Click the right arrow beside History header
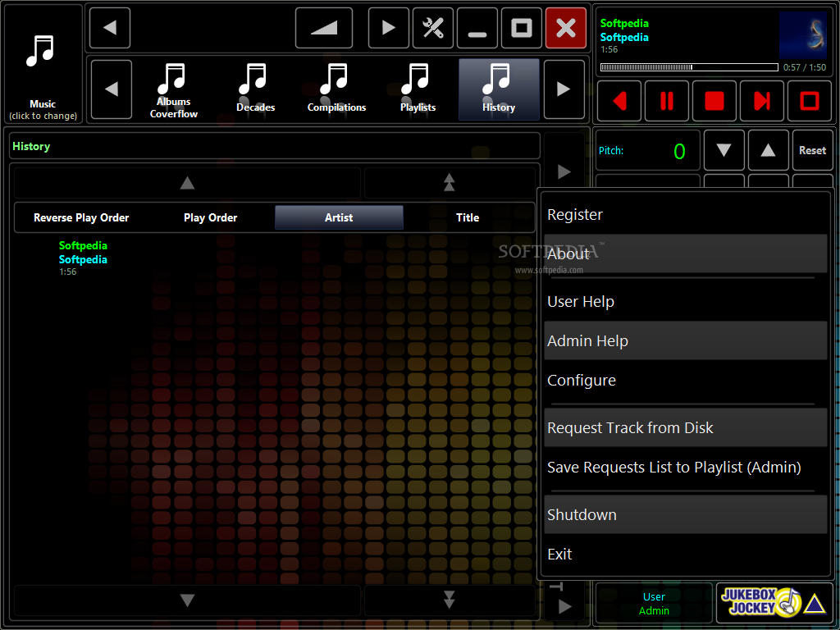The height and width of the screenshot is (630, 840). pyautogui.click(x=564, y=172)
